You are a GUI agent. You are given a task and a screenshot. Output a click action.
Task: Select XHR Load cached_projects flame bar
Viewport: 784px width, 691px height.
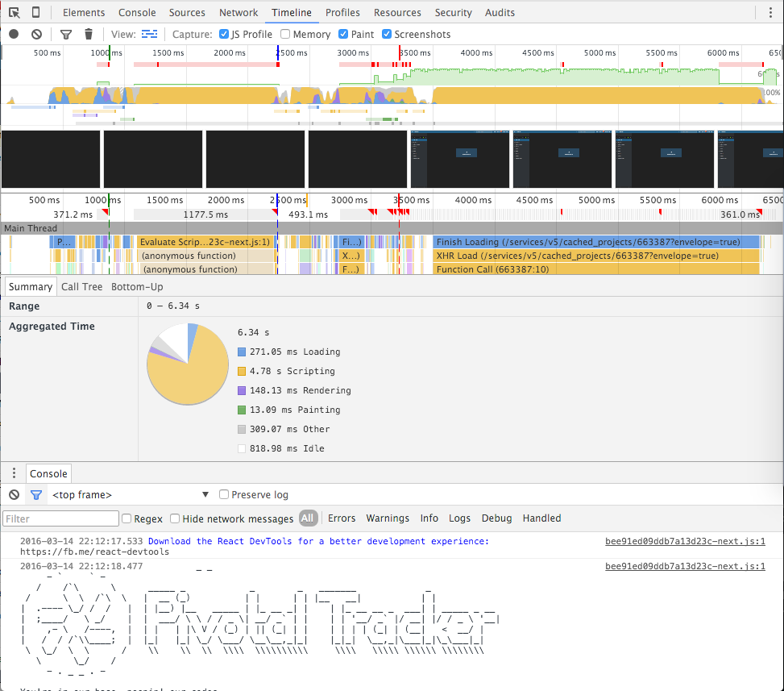pyautogui.click(x=596, y=256)
